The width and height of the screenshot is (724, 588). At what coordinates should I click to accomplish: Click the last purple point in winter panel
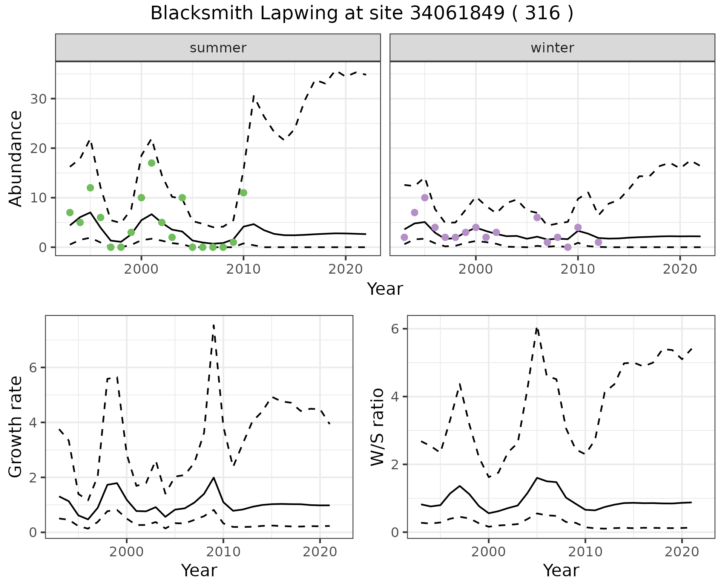pos(598,242)
